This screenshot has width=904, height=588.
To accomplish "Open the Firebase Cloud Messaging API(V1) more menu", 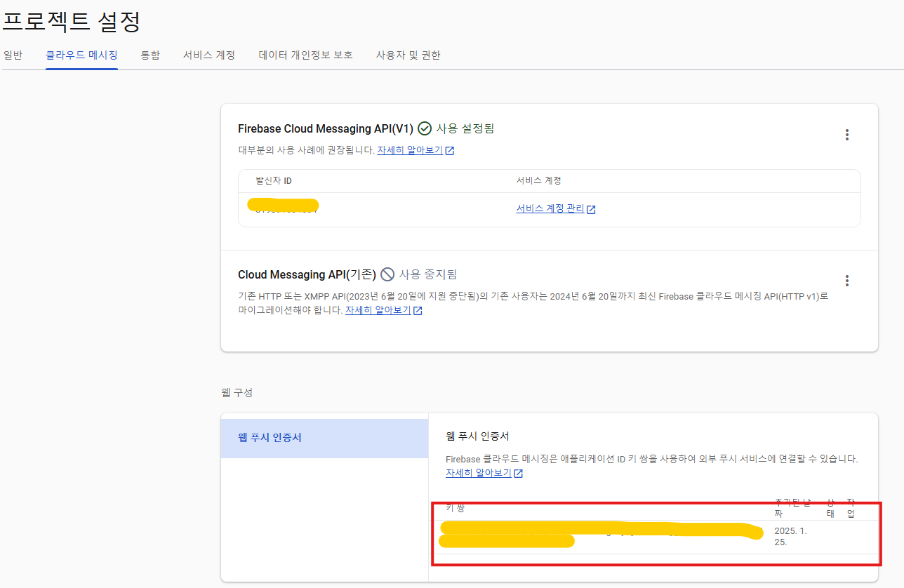I will [x=847, y=135].
